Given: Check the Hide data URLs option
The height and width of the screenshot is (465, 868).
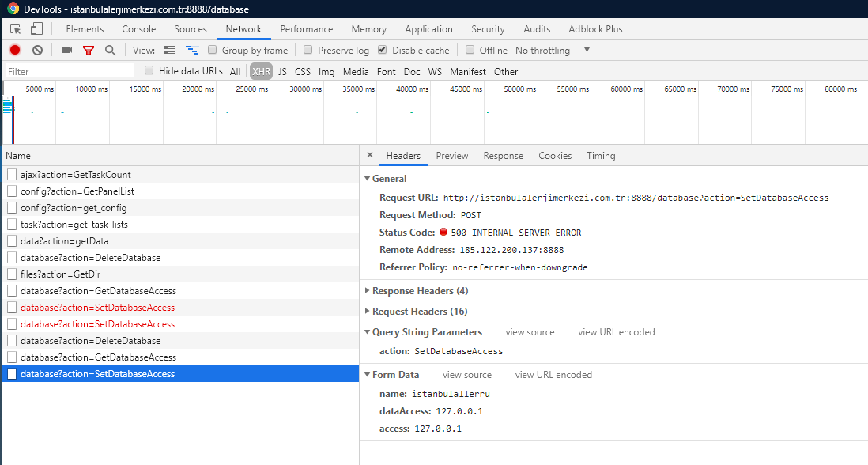Looking at the screenshot, I should [x=149, y=70].
